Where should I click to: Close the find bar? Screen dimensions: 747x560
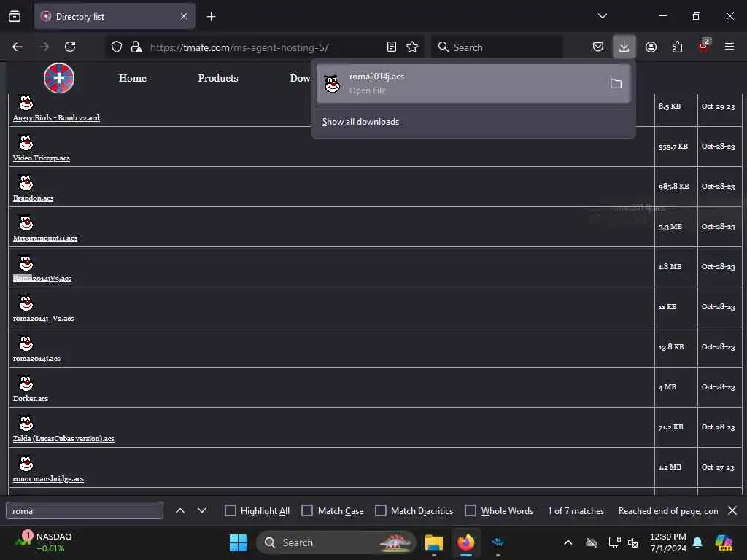point(732,510)
